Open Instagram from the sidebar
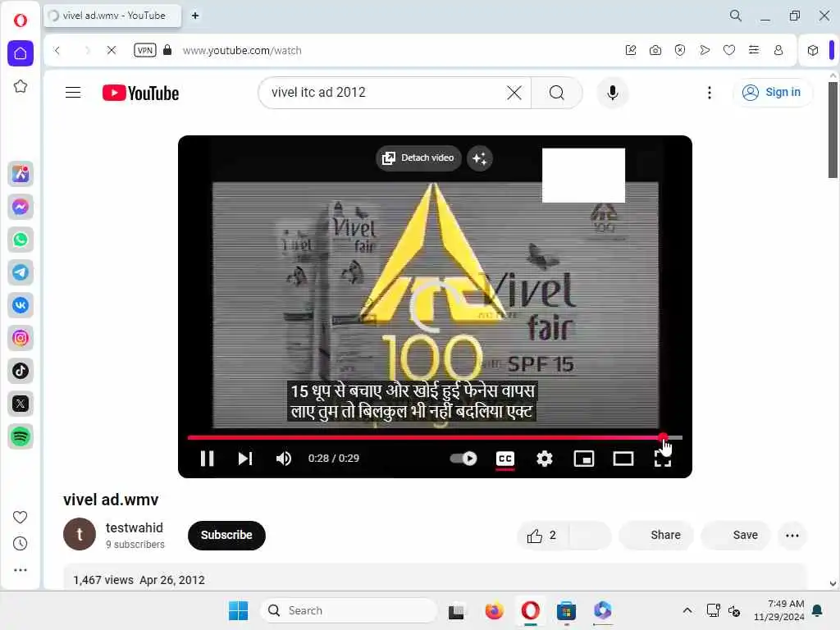Screen dimensions: 840x630 pyautogui.click(x=21, y=338)
